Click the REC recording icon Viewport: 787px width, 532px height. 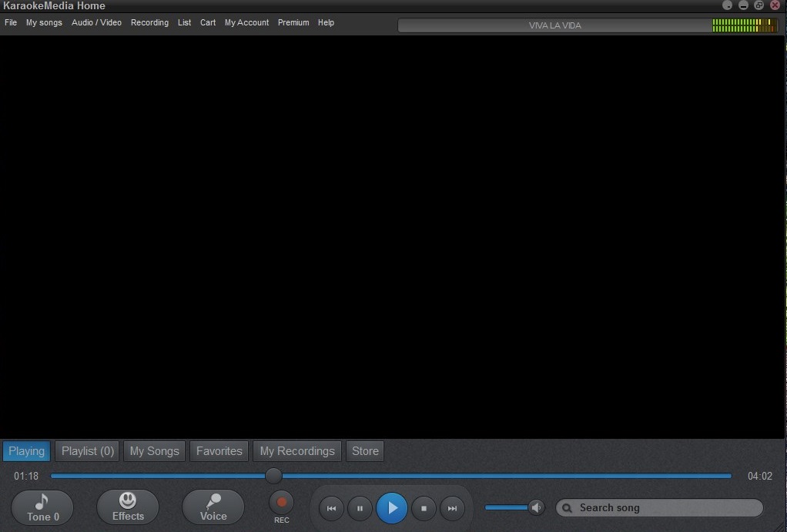(x=280, y=504)
